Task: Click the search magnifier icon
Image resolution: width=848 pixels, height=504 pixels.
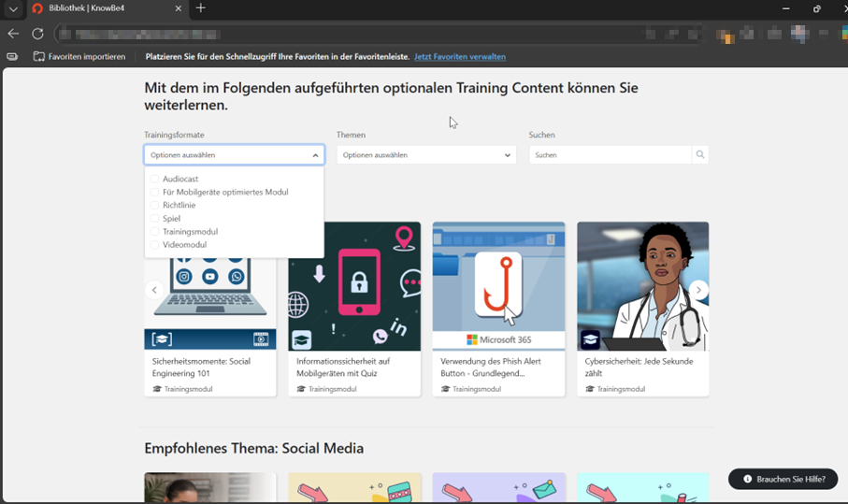Action: coord(699,155)
